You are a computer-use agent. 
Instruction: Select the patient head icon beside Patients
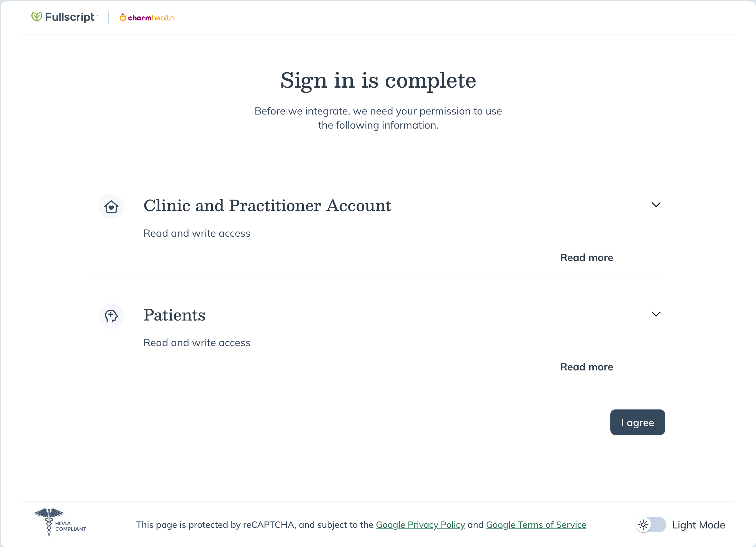111,316
